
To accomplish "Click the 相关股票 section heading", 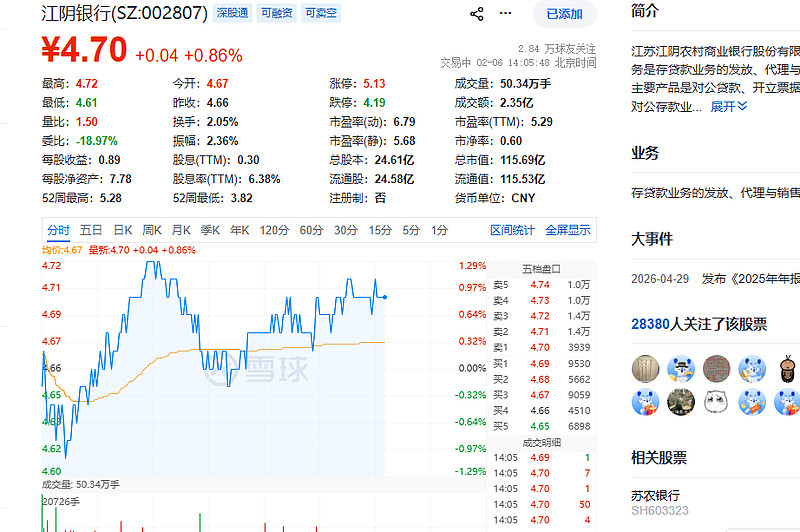I will (659, 458).
